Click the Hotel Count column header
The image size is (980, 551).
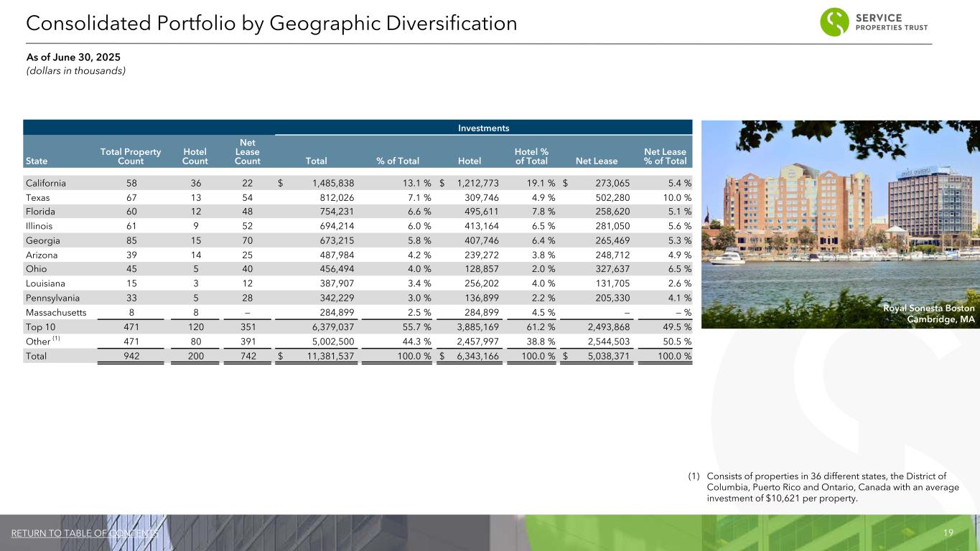195,156
